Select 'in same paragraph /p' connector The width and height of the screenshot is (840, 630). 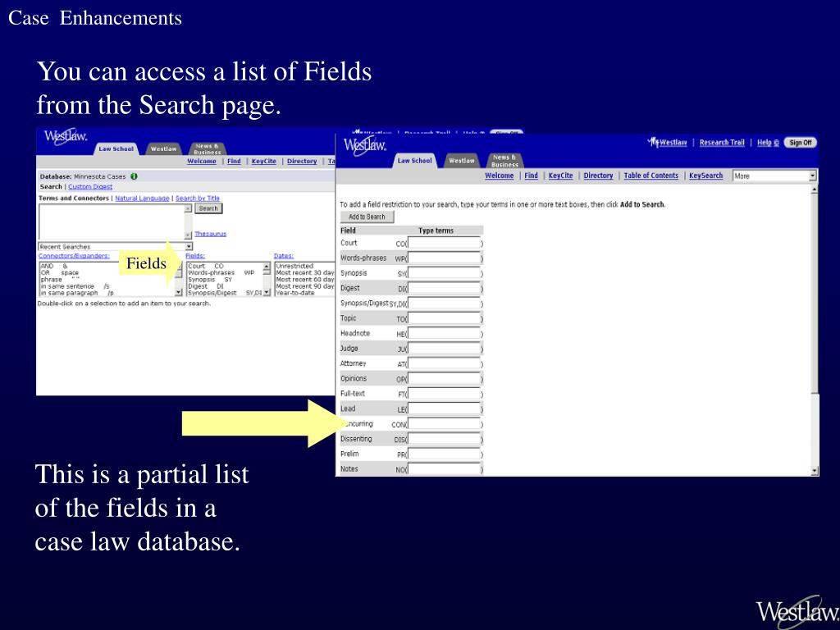[77, 293]
